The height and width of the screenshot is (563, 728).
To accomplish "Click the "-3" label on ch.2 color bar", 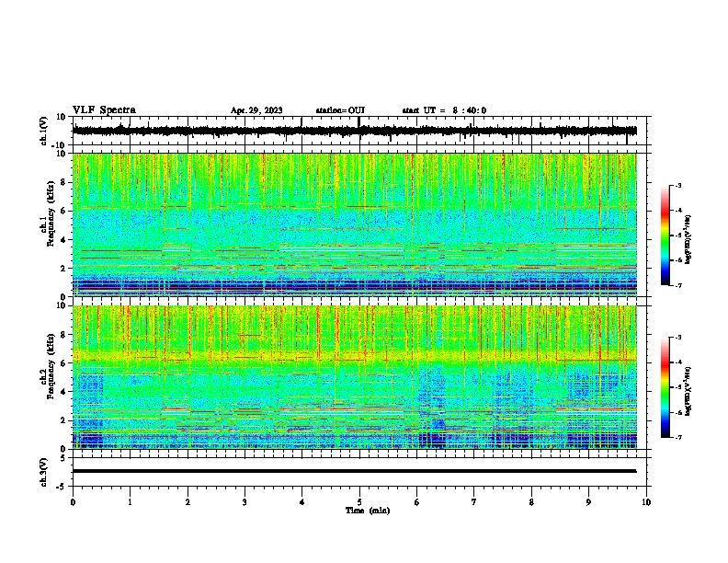I will pyautogui.click(x=677, y=338).
